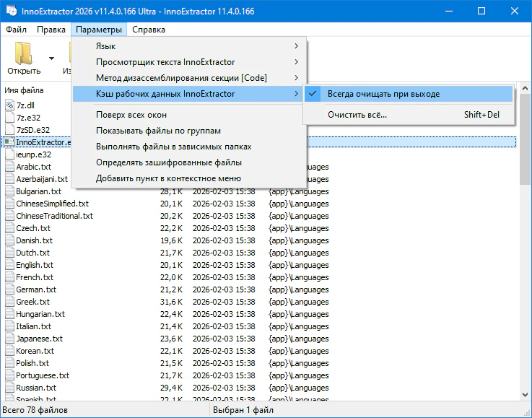Click the InnoExtractor executable file icon
This screenshot has height=418, width=532.
(9, 142)
